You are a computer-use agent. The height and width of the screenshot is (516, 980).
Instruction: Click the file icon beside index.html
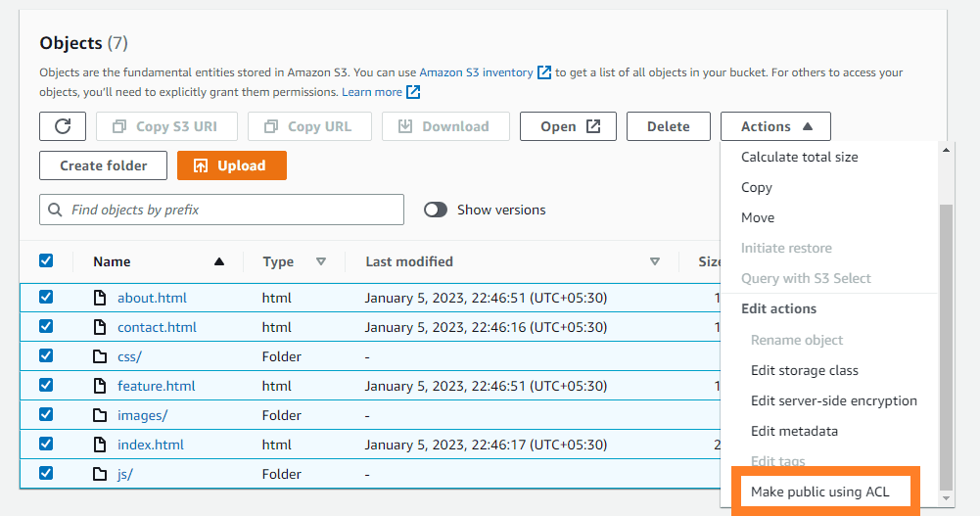click(100, 445)
